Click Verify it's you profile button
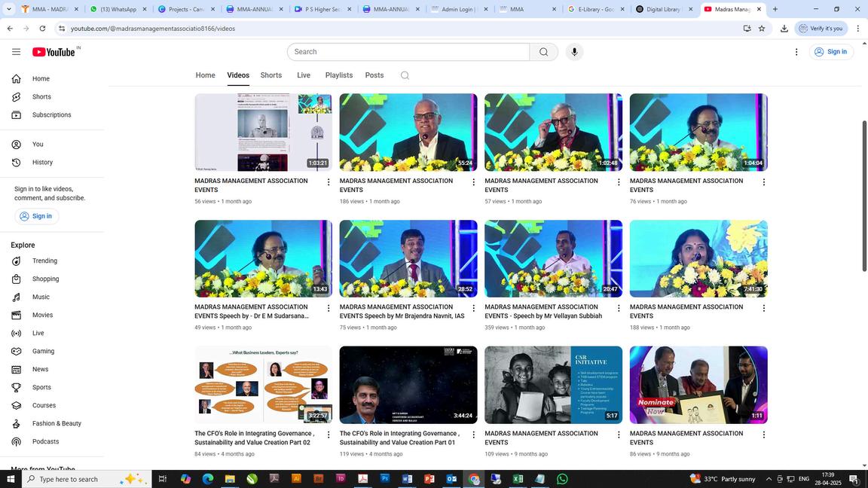The width and height of the screenshot is (868, 488). (821, 28)
